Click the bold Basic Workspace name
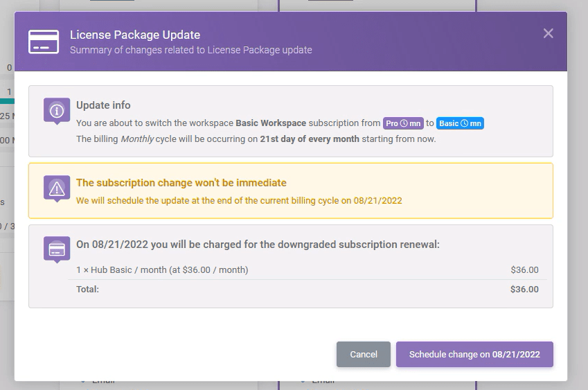The height and width of the screenshot is (390, 588). tap(271, 123)
